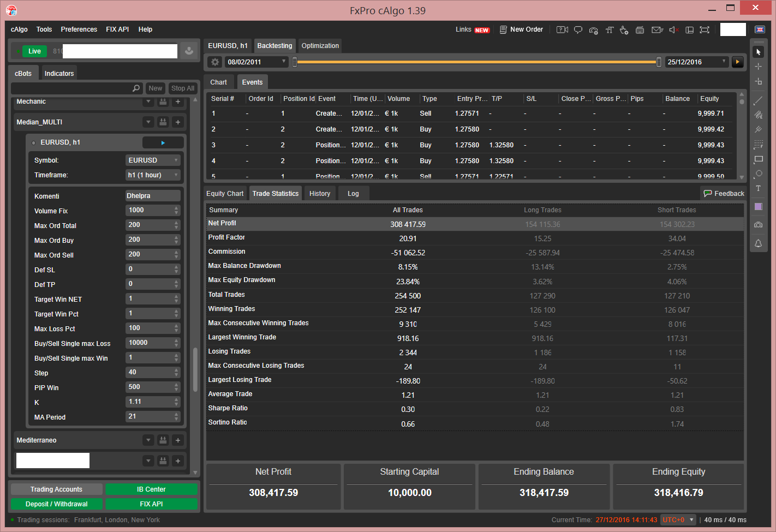The width and height of the screenshot is (776, 532).
Task: Open the Timeframe h1 dropdown
Action: [153, 175]
